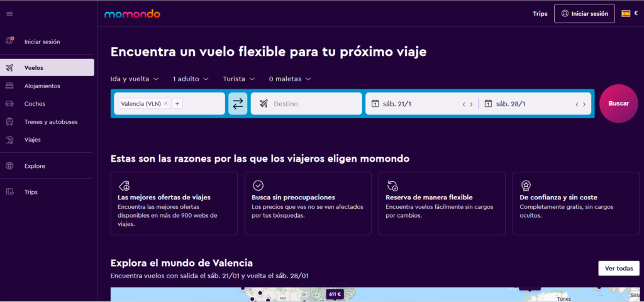This screenshot has width=644, height=302.
Task: Click the momondo logo
Action: coord(132,14)
